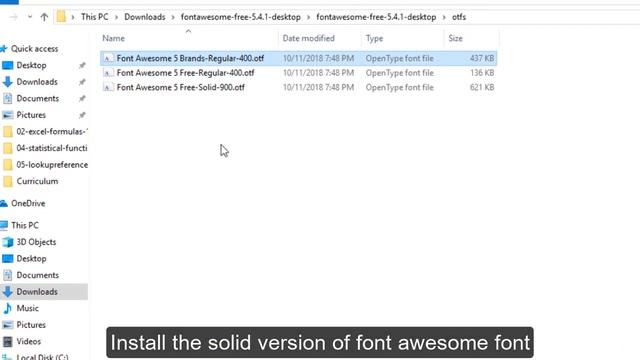This screenshot has width=640, height=360.
Task: Click the 437 KB size cell
Action: [x=482, y=58]
